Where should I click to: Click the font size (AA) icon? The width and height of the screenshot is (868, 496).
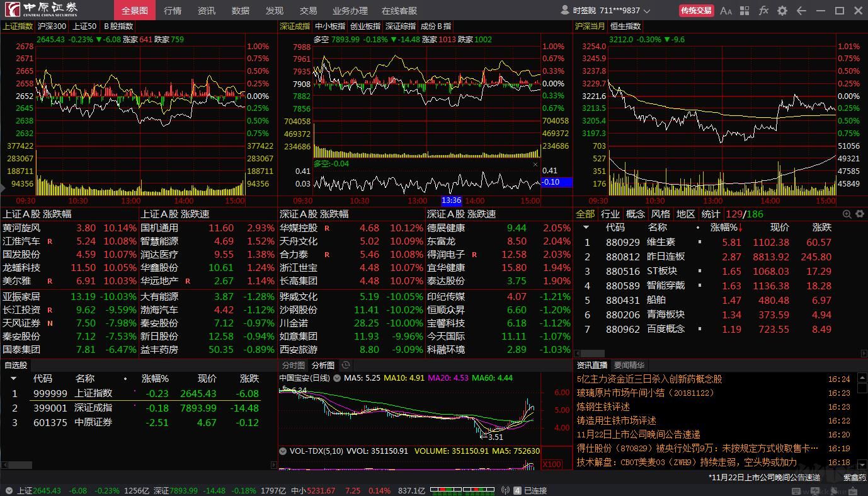726,11
